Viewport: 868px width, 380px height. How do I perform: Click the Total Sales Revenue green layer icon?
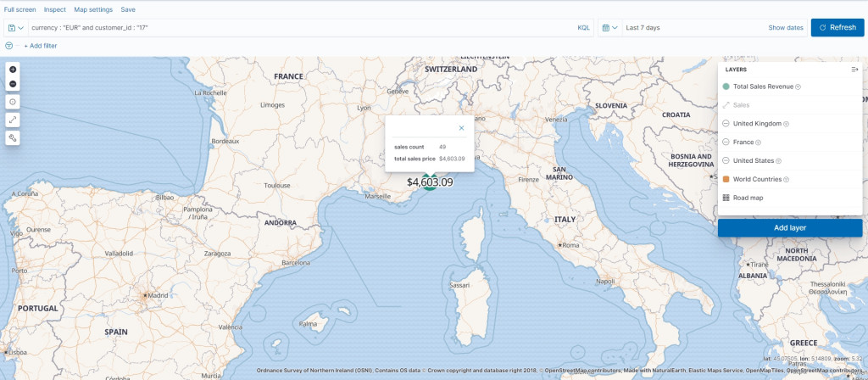[x=726, y=87]
